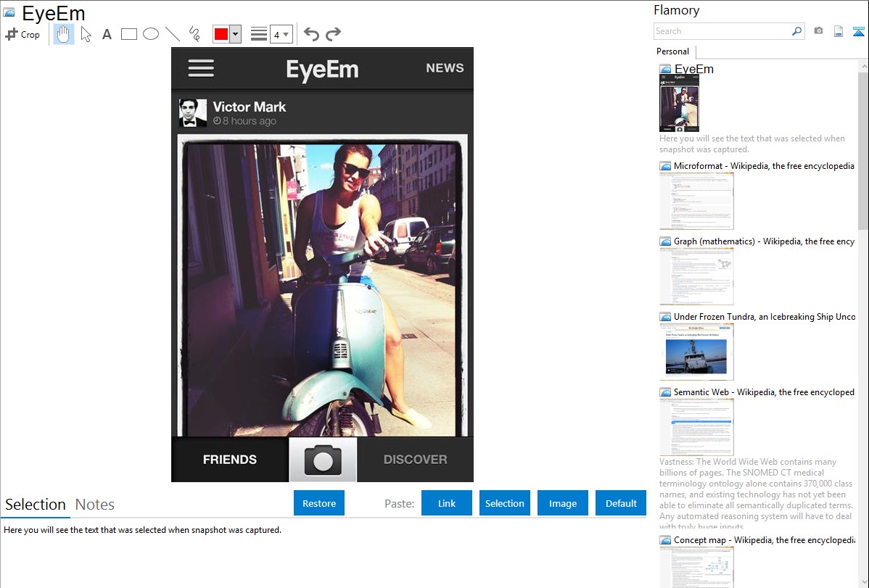The image size is (869, 588).
Task: Pick the ellipse drawing tool
Action: pos(151,34)
